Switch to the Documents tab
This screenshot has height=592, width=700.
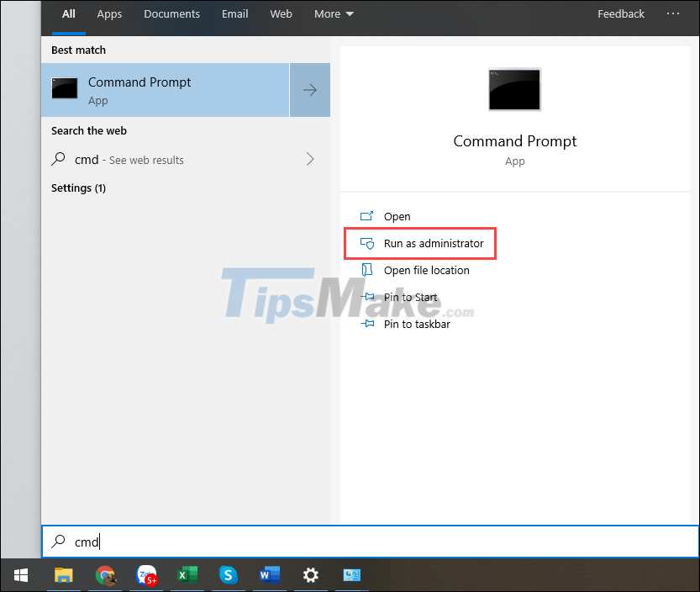pyautogui.click(x=171, y=13)
